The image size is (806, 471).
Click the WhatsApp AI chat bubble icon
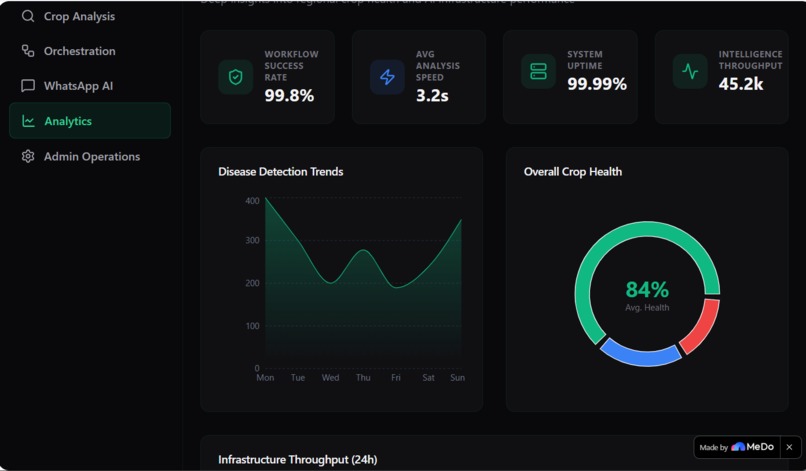click(28, 85)
